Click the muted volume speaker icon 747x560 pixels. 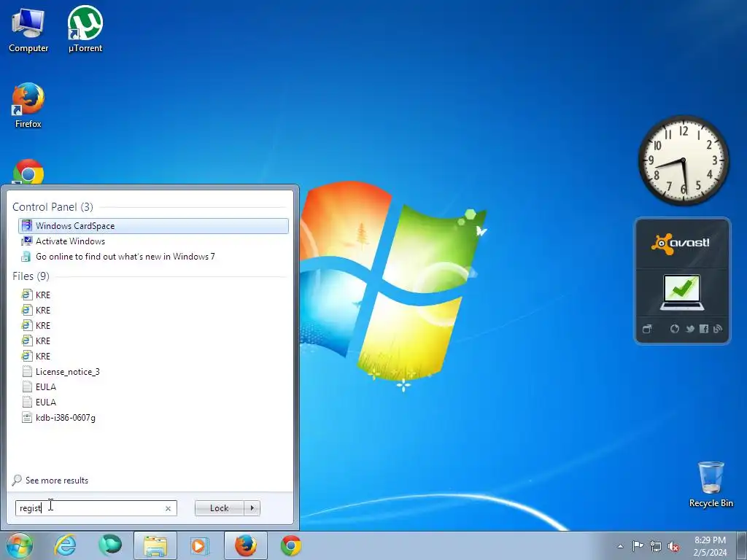[x=673, y=546]
